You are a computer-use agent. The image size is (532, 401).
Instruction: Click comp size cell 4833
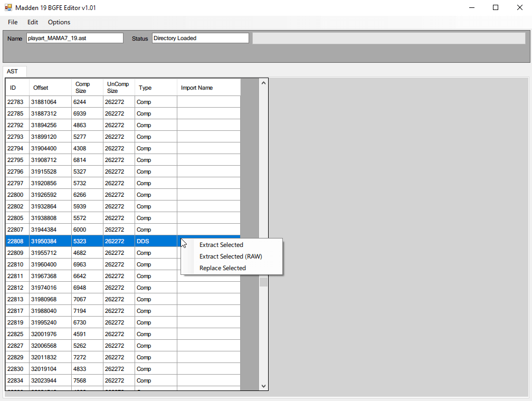point(87,369)
